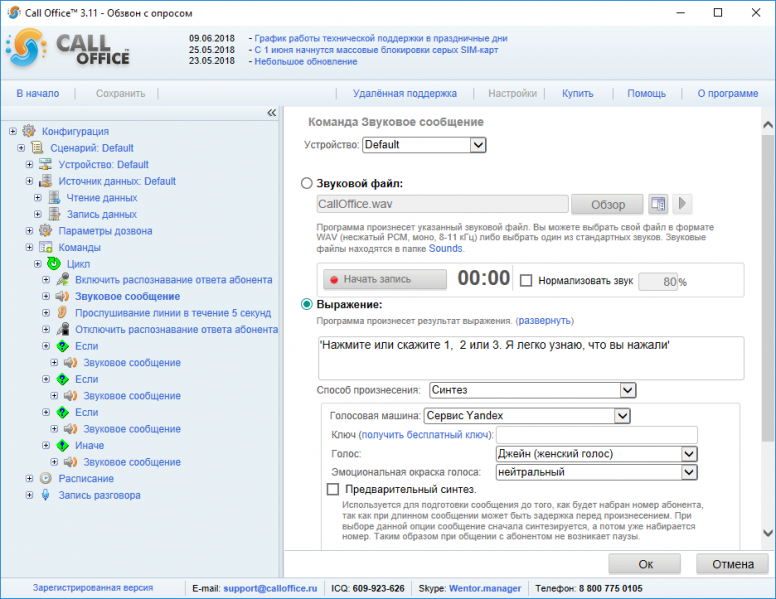Go to В начало menu item
This screenshot has height=599, width=776.
point(38,93)
